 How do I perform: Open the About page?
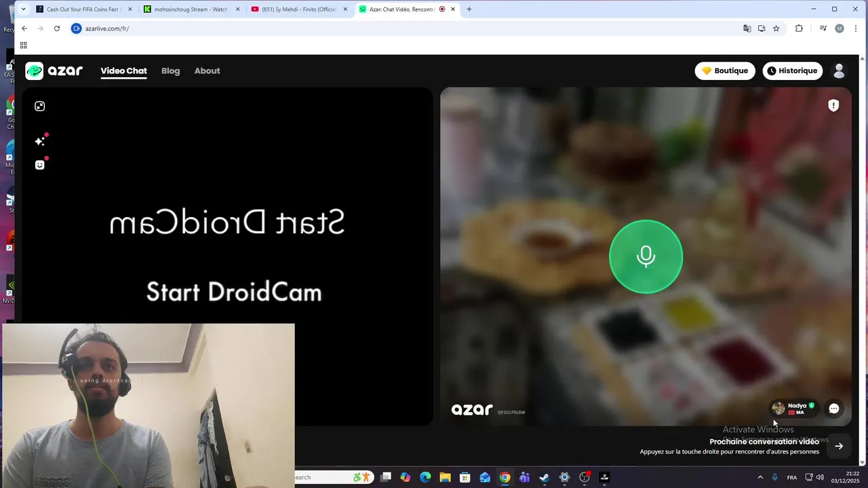click(x=207, y=70)
